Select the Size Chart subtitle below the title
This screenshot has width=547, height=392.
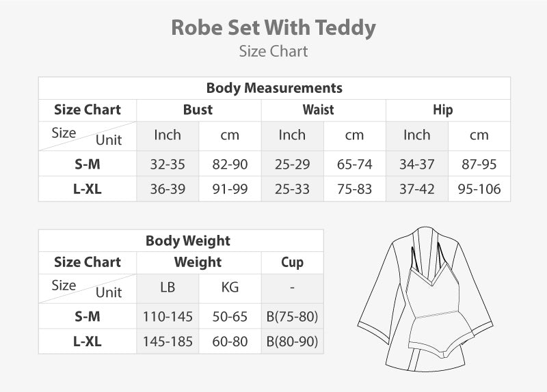(273, 51)
